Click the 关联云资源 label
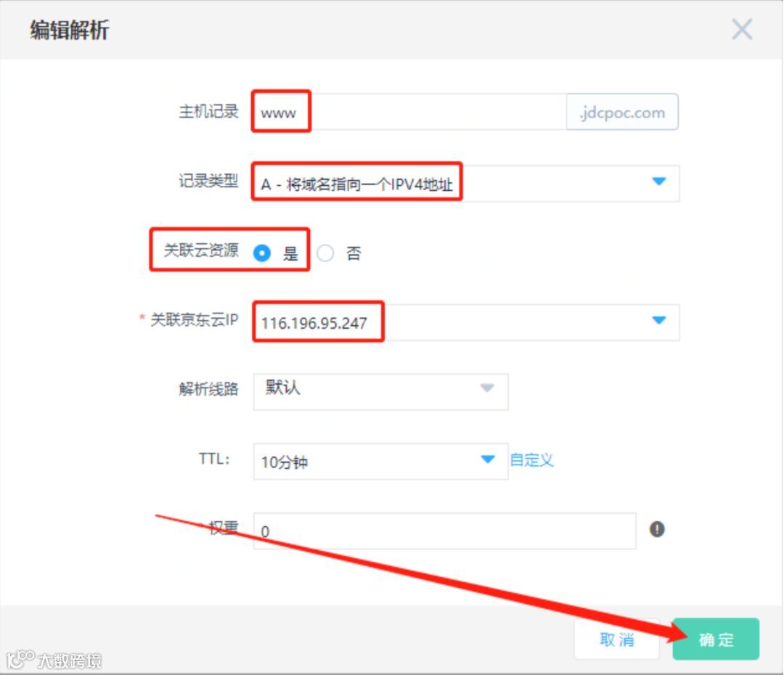 [x=201, y=250]
